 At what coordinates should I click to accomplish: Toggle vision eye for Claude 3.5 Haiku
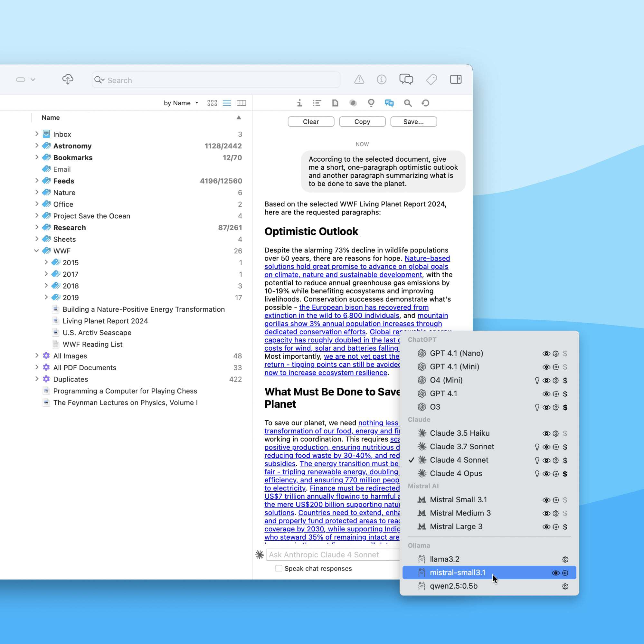[546, 434]
